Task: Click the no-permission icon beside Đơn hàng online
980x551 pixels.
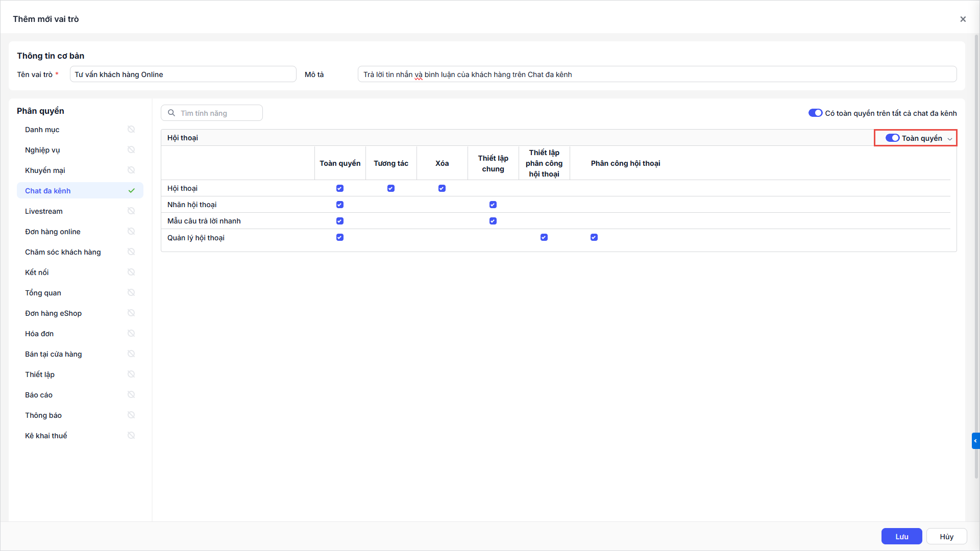Action: [x=131, y=232]
